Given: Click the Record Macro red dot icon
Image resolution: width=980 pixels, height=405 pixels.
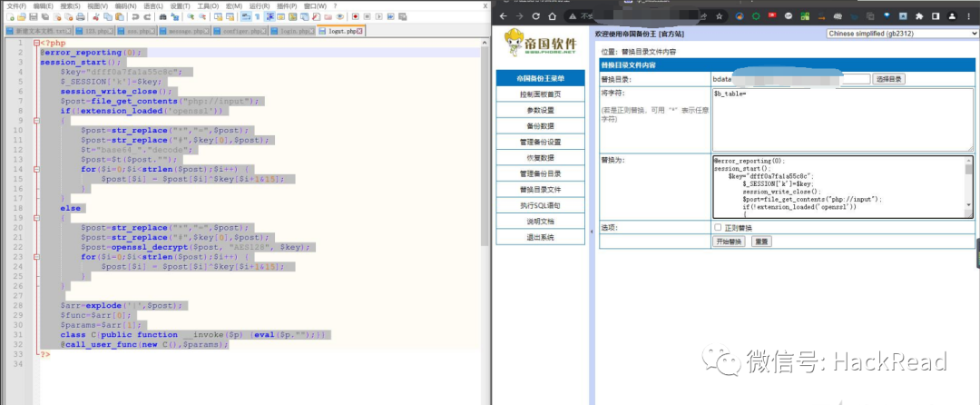Looking at the screenshot, I should pos(355,17).
